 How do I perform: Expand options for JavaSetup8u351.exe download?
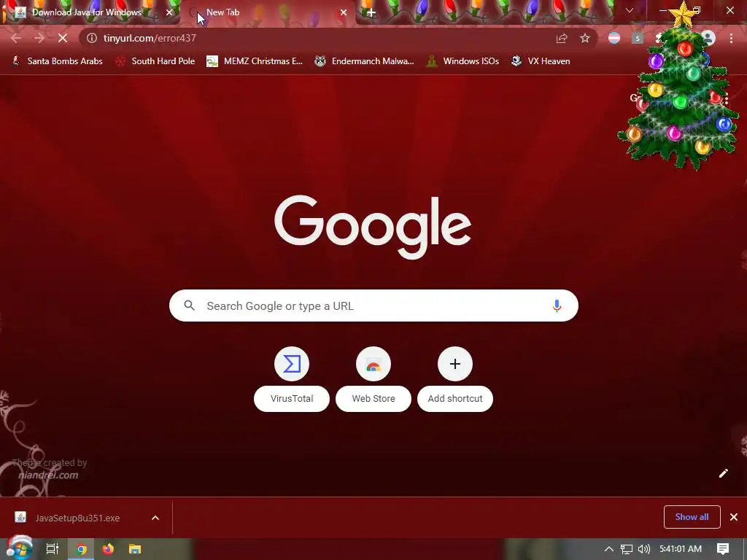coord(155,518)
